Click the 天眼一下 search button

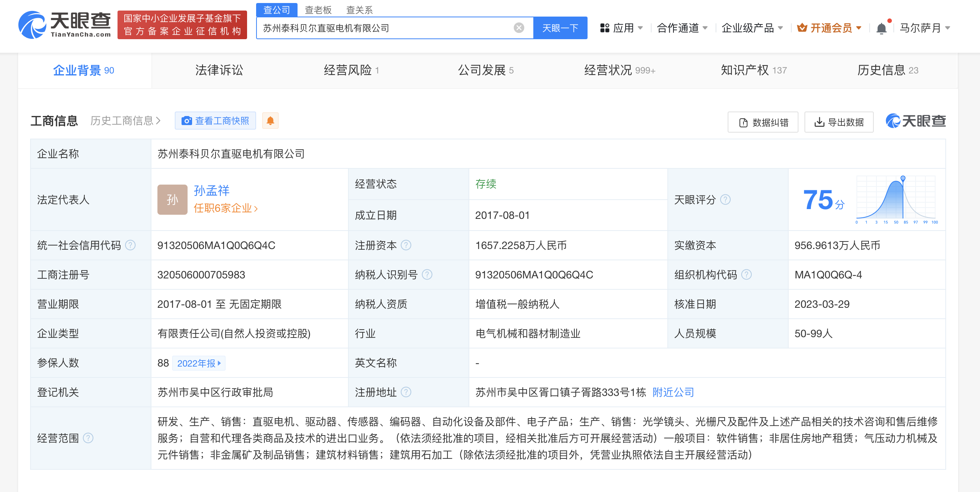coord(560,27)
